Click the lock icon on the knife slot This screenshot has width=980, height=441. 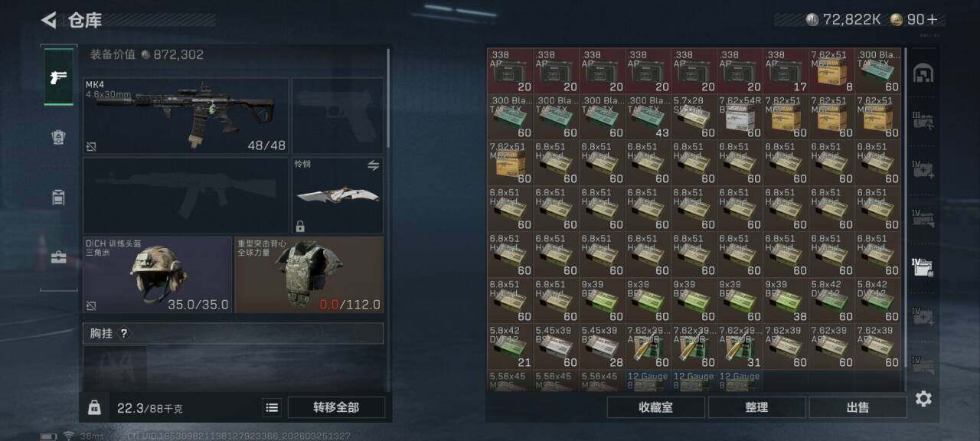[x=300, y=226]
